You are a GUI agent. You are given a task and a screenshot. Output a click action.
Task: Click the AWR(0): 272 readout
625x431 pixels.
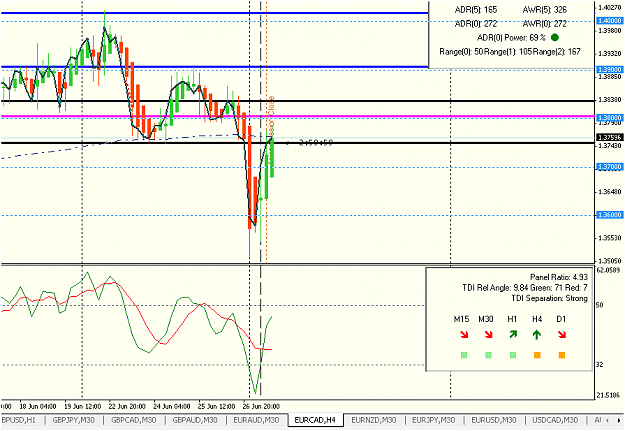pos(544,24)
